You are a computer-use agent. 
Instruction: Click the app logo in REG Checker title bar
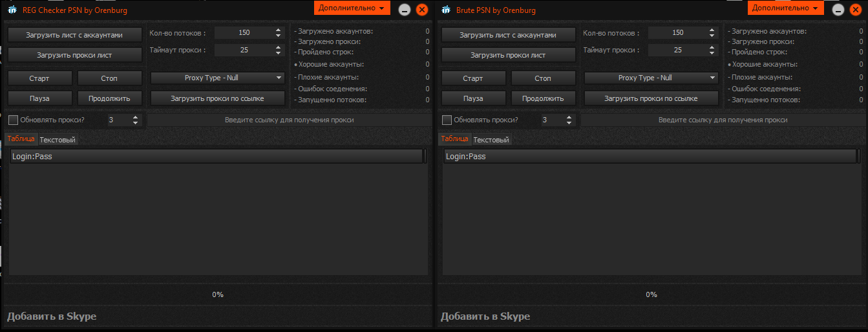click(12, 10)
